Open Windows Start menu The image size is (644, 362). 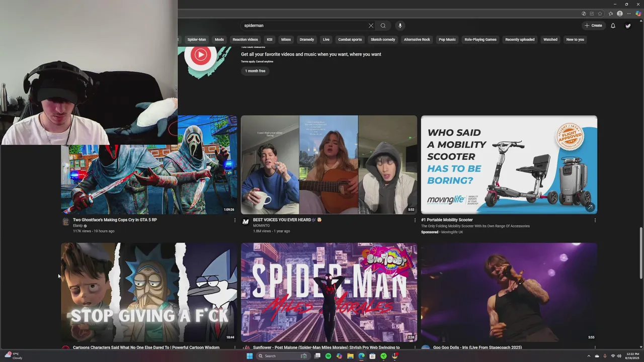[250, 356]
